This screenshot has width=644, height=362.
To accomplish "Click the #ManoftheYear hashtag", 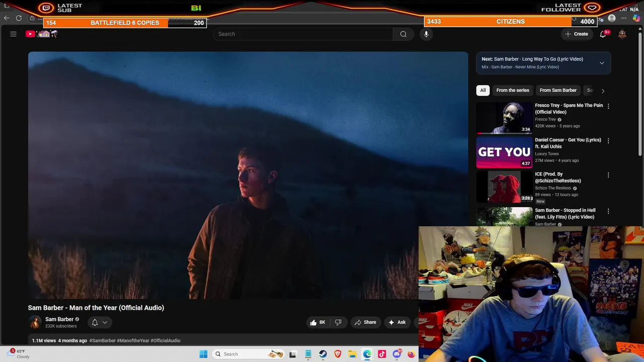I will [x=133, y=340].
